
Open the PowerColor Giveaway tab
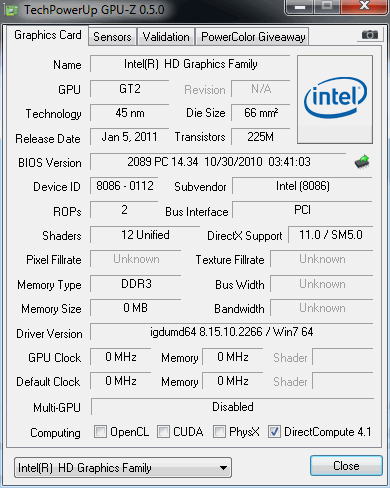(x=253, y=37)
